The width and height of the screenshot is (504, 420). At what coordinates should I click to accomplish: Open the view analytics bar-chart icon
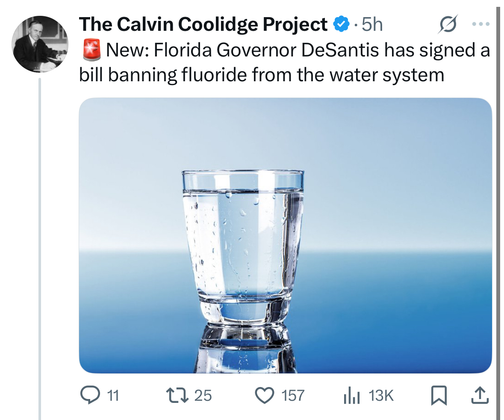click(351, 396)
